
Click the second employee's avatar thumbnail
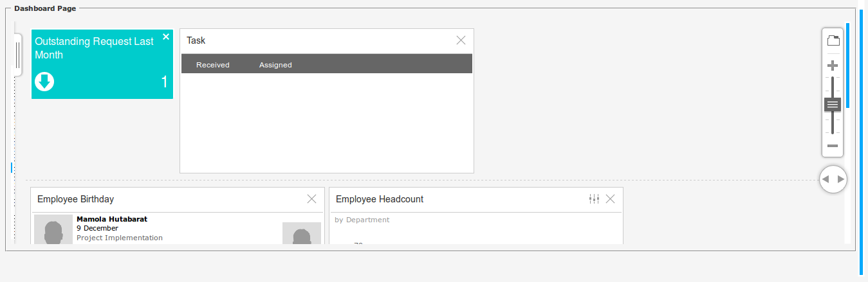click(x=301, y=233)
